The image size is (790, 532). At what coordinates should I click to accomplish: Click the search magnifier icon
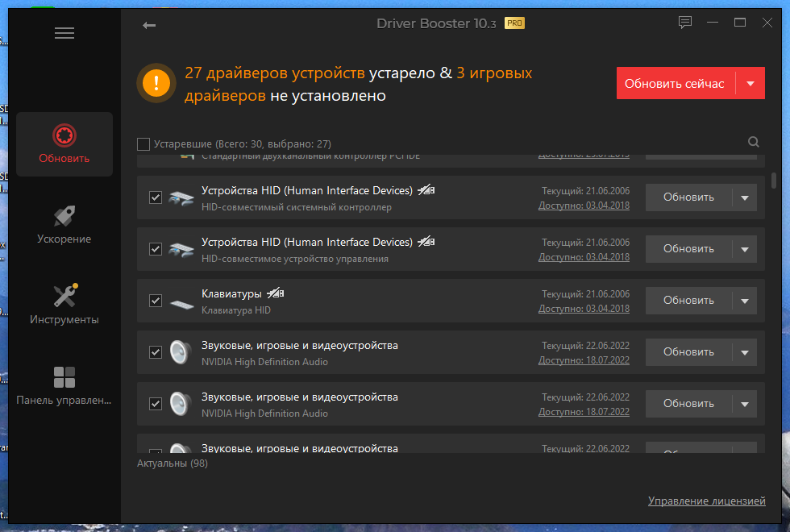[x=753, y=142]
